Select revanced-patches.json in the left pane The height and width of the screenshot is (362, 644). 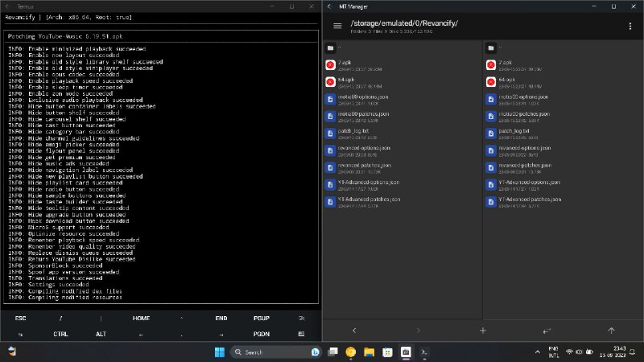[x=402, y=168]
